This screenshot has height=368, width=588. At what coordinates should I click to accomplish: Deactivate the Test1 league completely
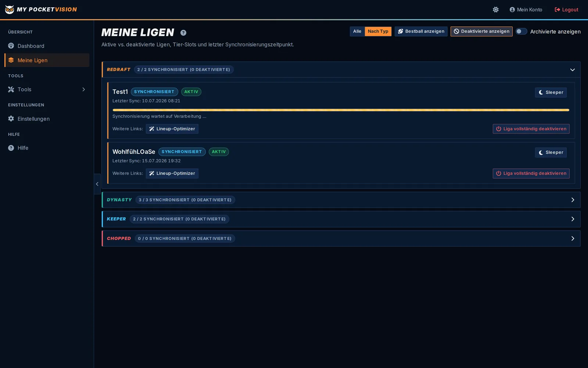(531, 129)
